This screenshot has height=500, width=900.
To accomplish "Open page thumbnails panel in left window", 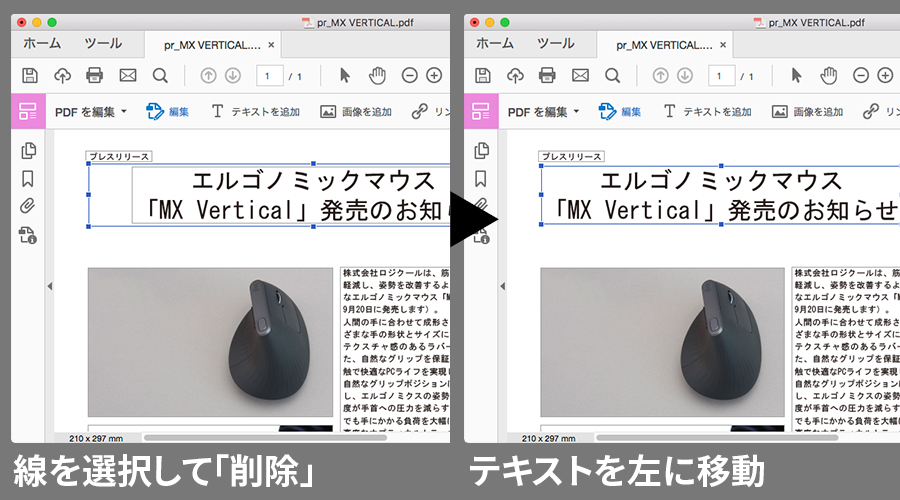I will coord(28,150).
